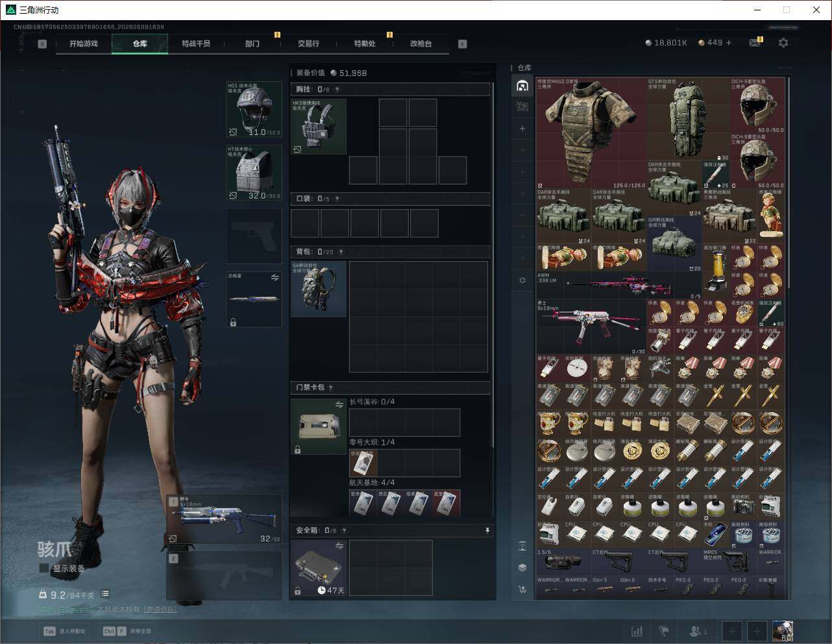The height and width of the screenshot is (644, 832).
Task: Show help for 门禁卡包 section
Action: pyautogui.click(x=330, y=388)
